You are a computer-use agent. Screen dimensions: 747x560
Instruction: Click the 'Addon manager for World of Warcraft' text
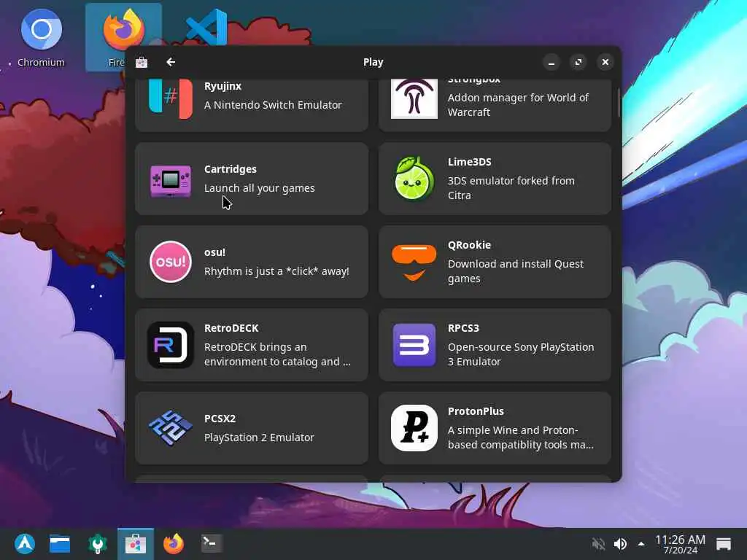(519, 105)
